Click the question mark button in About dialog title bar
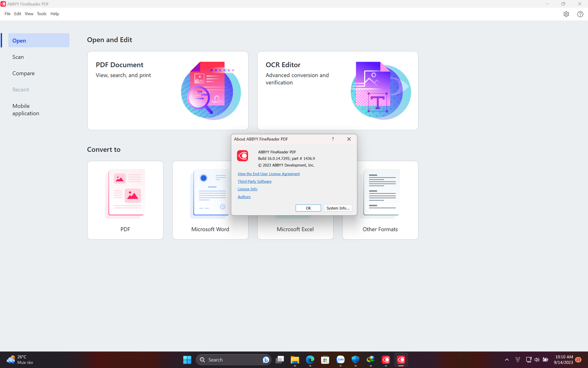 point(333,139)
